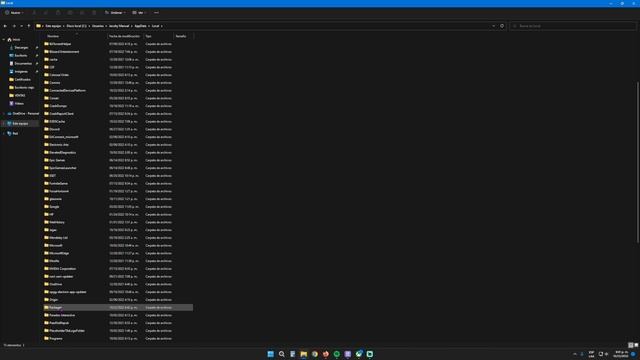Switch to details view toggle in status bar

click(631, 345)
